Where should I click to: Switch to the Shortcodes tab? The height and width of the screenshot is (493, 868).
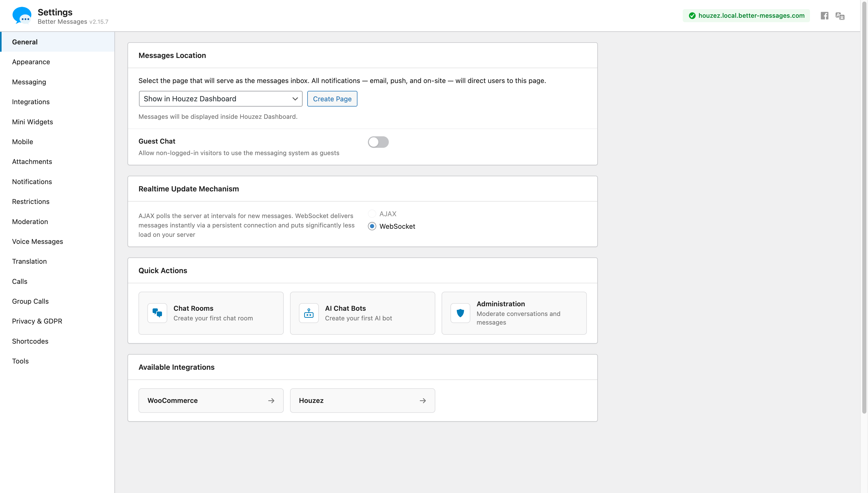tap(57, 341)
